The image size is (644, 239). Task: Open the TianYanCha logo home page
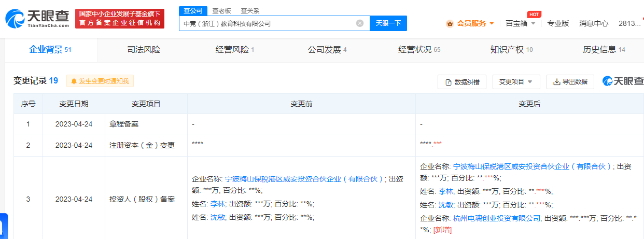tap(37, 19)
